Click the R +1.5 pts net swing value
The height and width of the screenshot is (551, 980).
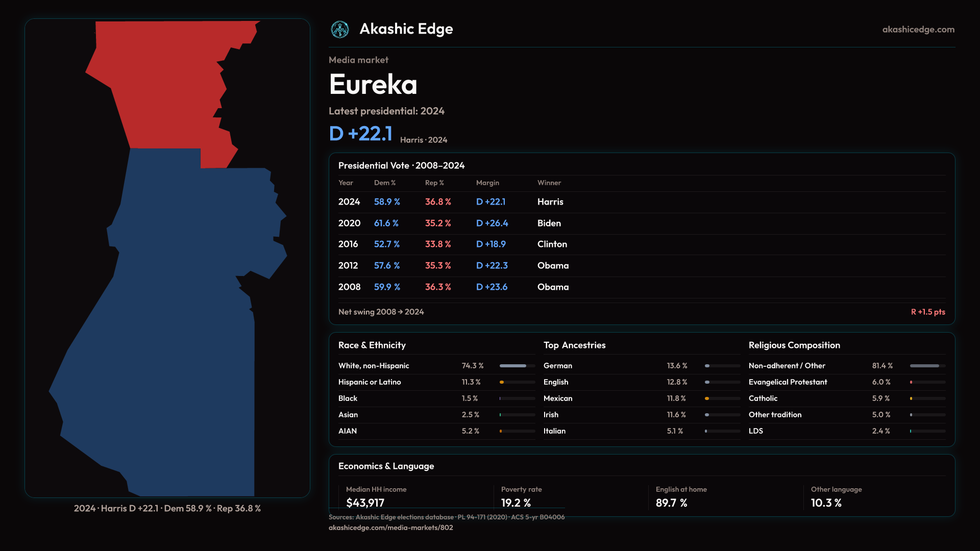tap(927, 312)
